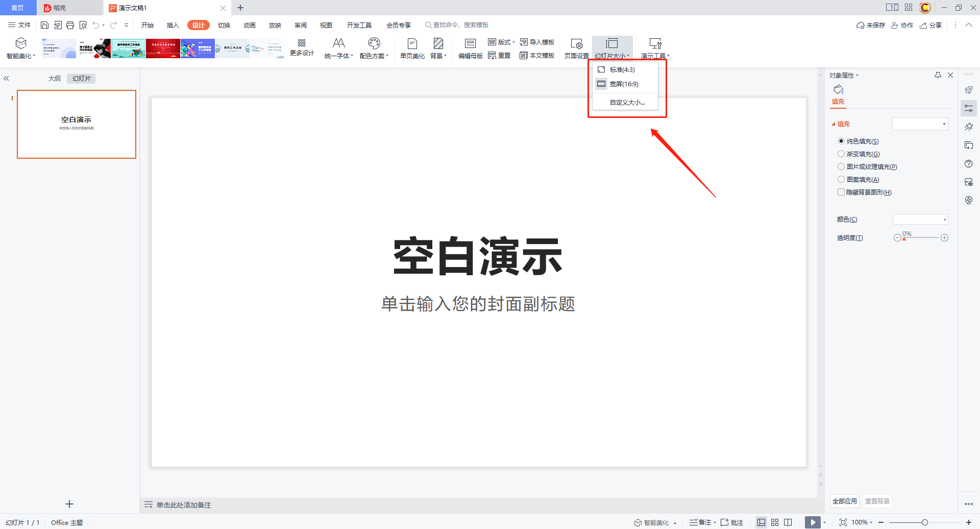
Task: Open the 配色方案 color scheme palette
Action: [374, 49]
